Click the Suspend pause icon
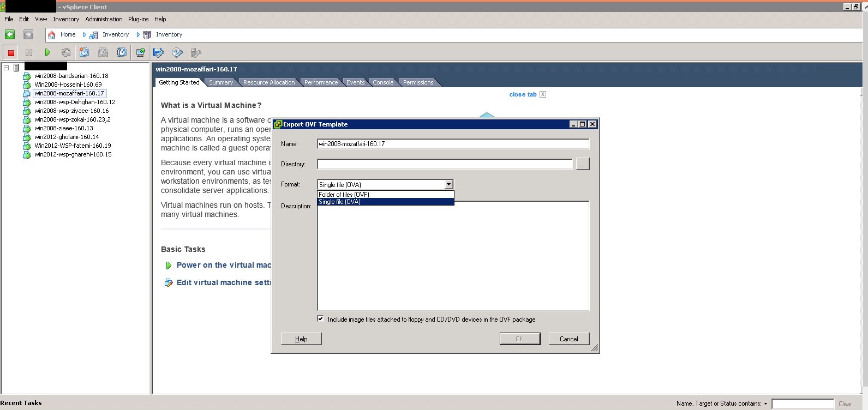The image size is (868, 410). [x=29, y=52]
